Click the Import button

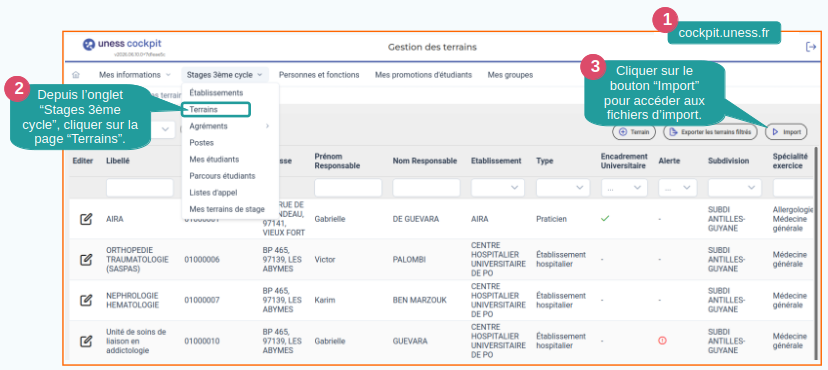pos(786,132)
